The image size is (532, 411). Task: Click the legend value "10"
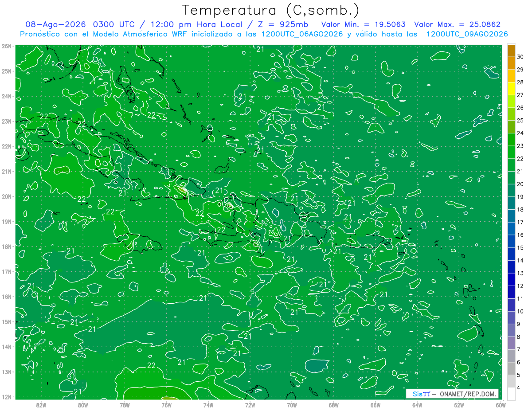point(520,311)
